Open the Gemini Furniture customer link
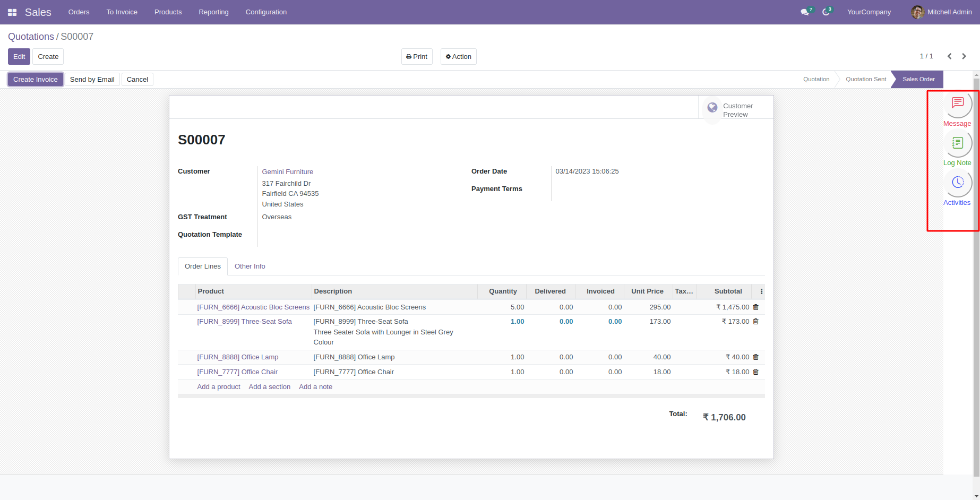This screenshot has width=980, height=500. click(287, 172)
